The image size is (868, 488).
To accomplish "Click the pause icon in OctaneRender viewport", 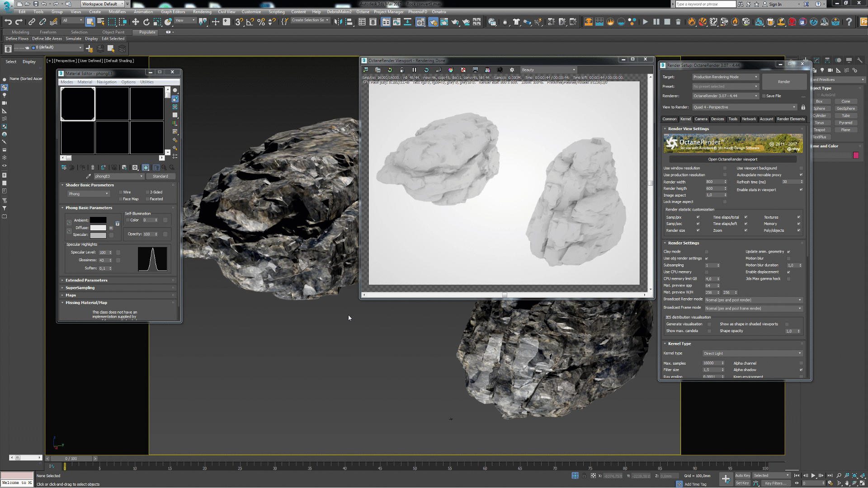I will 414,70.
